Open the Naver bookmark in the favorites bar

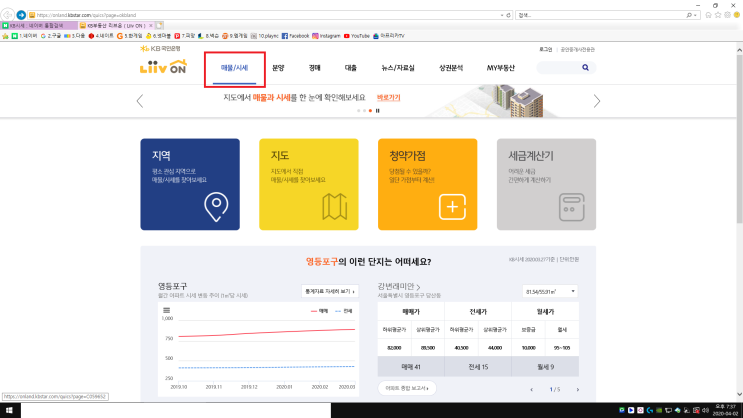(x=24, y=36)
